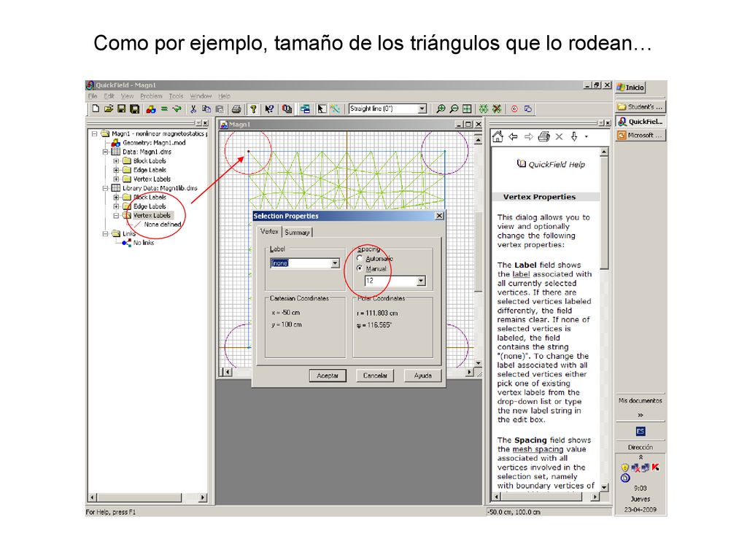
Task: Click the yellow Help question-mark icon
Action: click(253, 109)
